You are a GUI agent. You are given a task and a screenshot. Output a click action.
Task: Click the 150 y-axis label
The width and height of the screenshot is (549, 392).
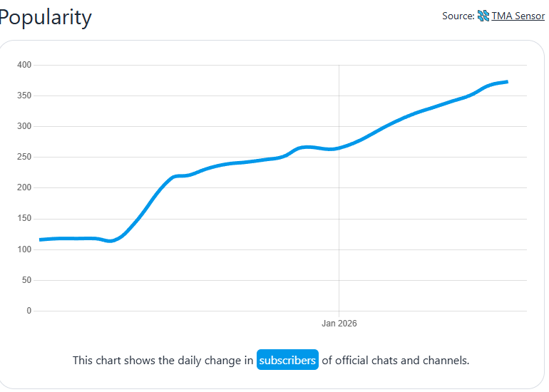pyautogui.click(x=24, y=219)
